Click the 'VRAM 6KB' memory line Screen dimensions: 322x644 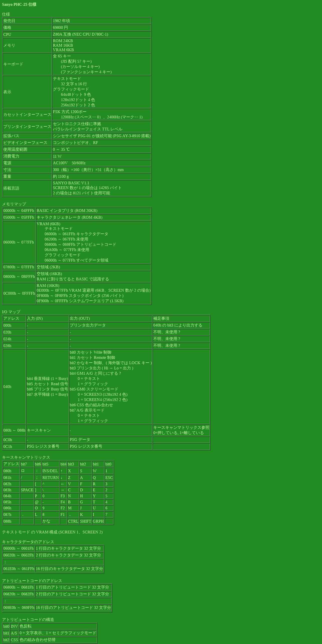[x=63, y=50]
